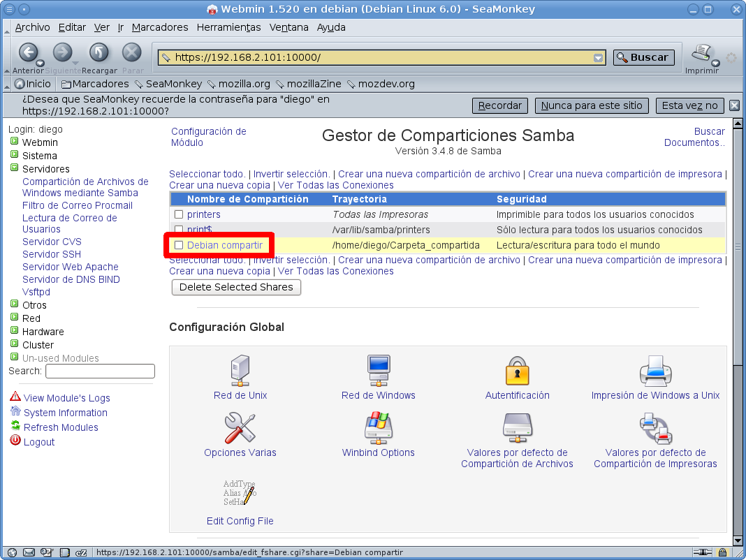Open the Opciones Varias tools icon
This screenshot has width=746, height=560.
coord(240,428)
